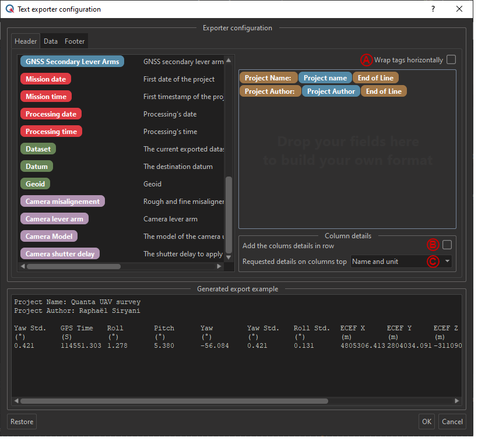Viewport: 485px width, 448px height.
Task: Select the Geoid tag
Action: coord(35,184)
